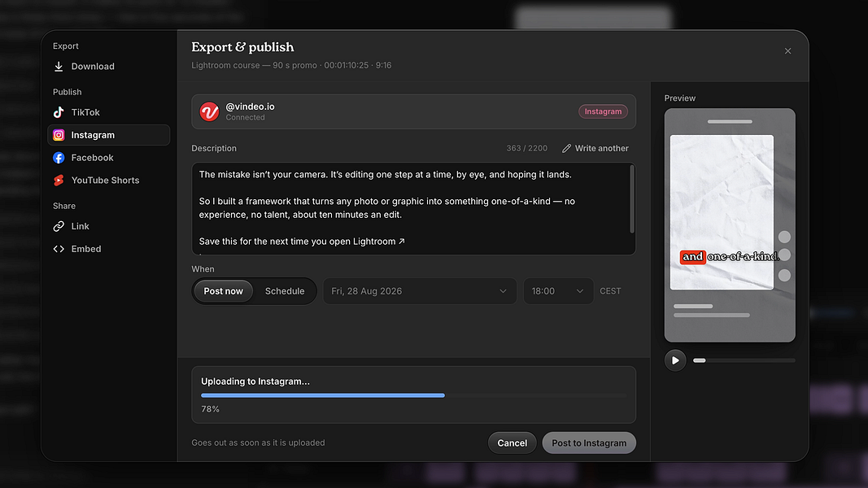Select YouTube Shorts in the Publish list
Screen dimensions: 868x488
click(108, 181)
